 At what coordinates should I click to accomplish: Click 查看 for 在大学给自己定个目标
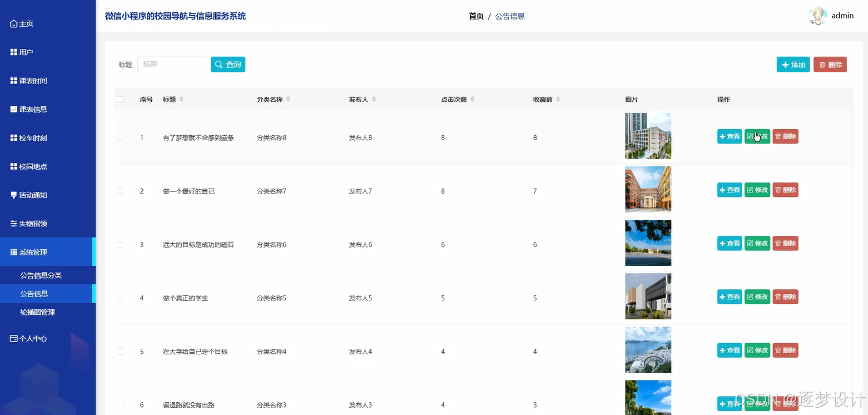coord(730,350)
